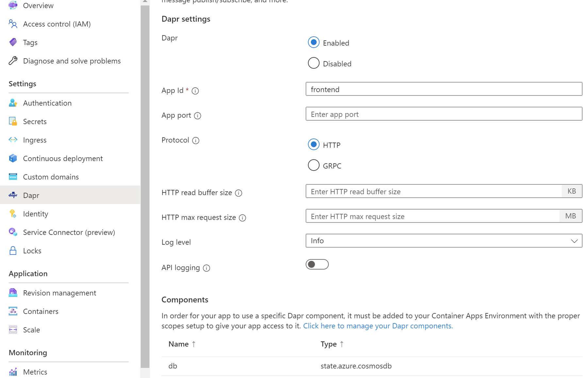588x378 pixels.
Task: Choose HTTP as the protocol
Action: 314,145
